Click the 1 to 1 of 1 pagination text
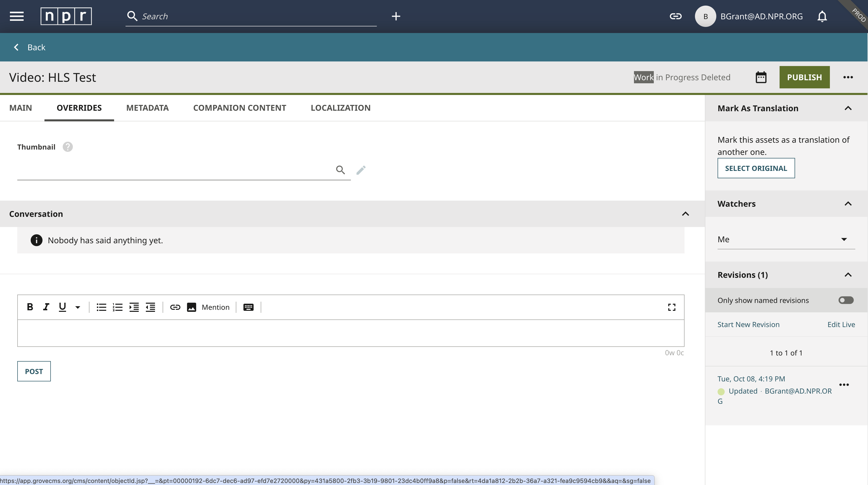The image size is (868, 485). click(x=786, y=353)
